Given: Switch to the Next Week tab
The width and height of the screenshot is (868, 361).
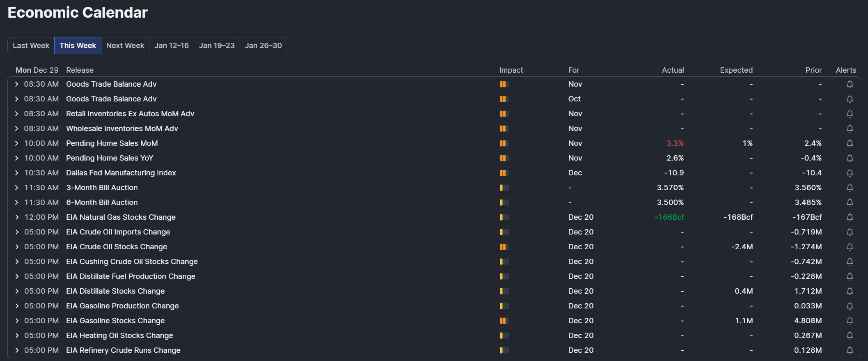Looking at the screenshot, I should pyautogui.click(x=125, y=46).
